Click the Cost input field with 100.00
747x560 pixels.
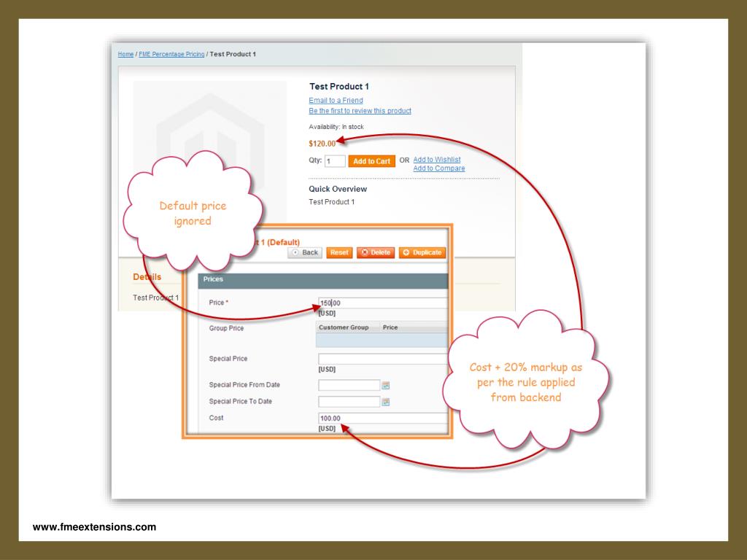(x=383, y=418)
